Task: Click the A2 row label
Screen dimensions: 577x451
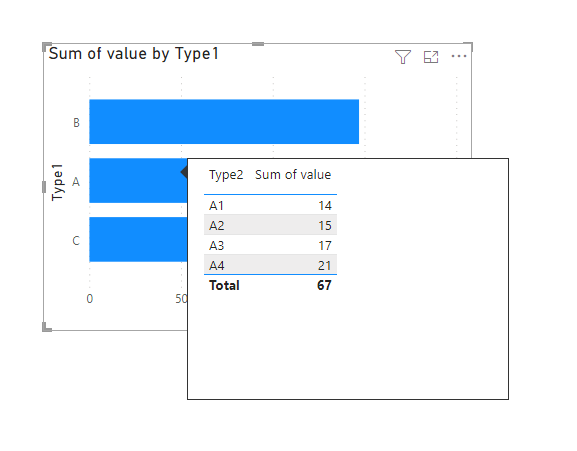Action: [216, 226]
